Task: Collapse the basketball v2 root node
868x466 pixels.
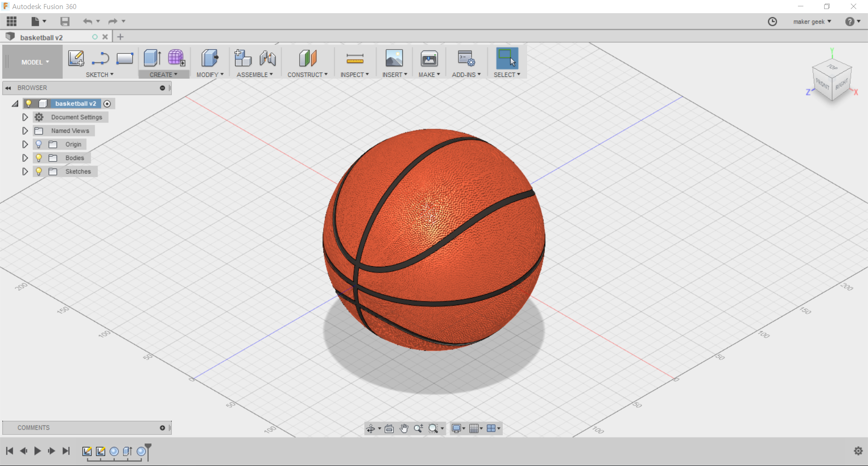Action: (15, 104)
